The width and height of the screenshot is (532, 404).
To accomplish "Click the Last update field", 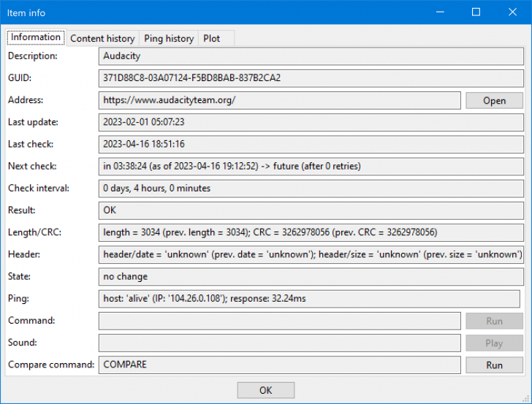I will pos(311,122).
